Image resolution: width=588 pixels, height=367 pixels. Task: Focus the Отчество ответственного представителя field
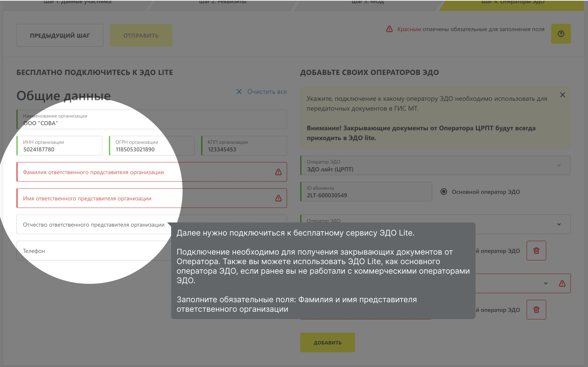[x=152, y=224]
